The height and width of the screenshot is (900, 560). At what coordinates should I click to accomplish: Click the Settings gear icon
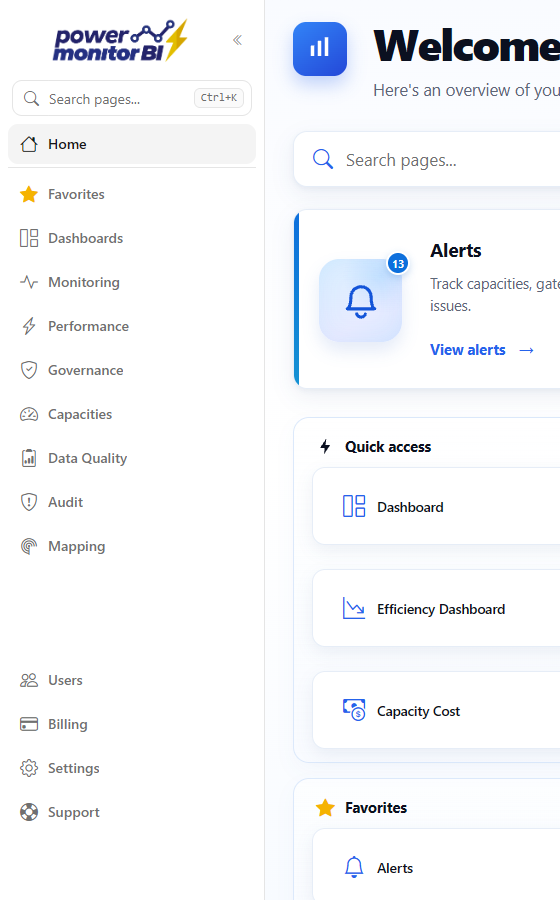(x=29, y=768)
